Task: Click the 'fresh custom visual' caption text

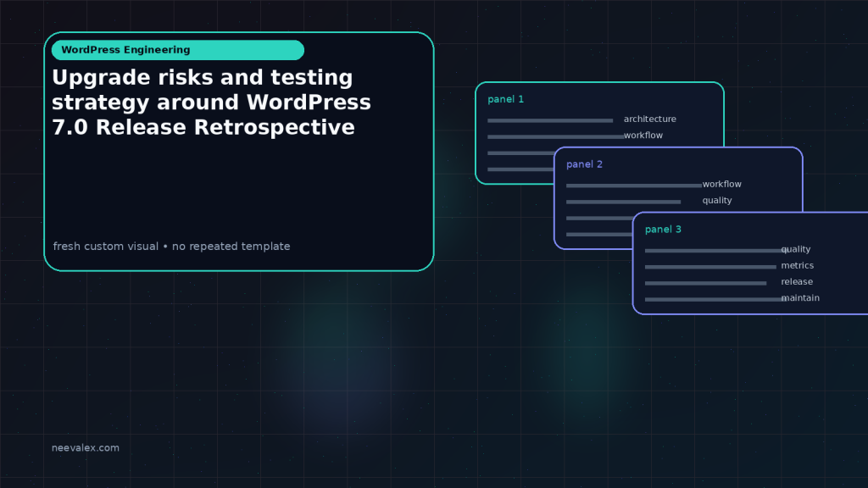Action: pos(171,247)
